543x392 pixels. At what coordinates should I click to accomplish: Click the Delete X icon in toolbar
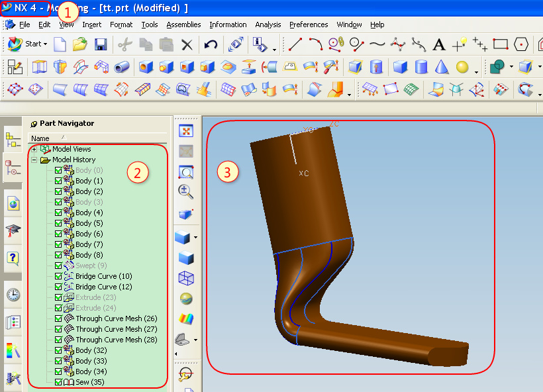187,44
